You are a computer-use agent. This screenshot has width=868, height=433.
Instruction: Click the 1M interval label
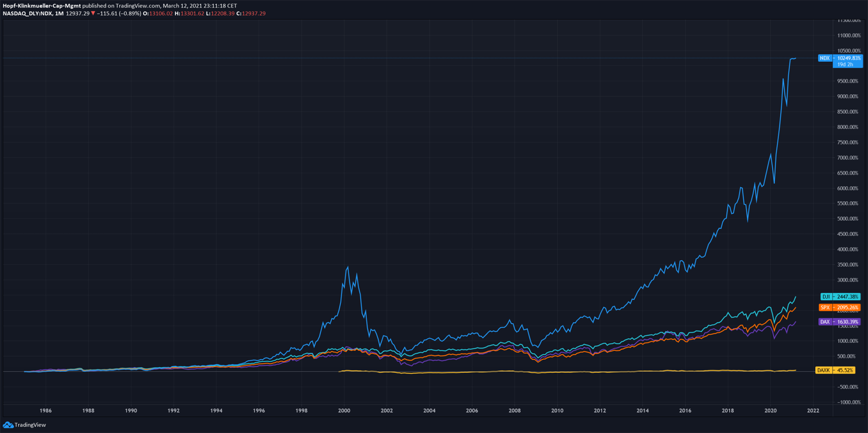(60, 13)
